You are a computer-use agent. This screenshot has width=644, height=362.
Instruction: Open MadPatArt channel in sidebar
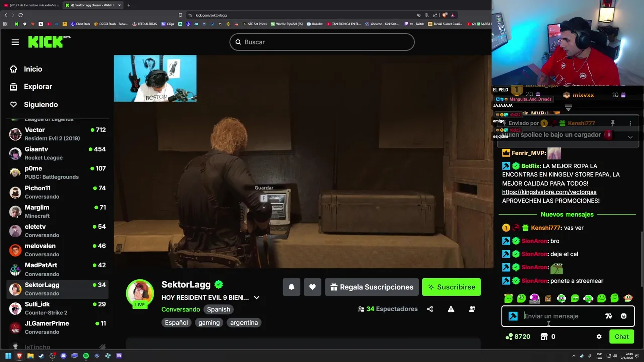pos(57,269)
